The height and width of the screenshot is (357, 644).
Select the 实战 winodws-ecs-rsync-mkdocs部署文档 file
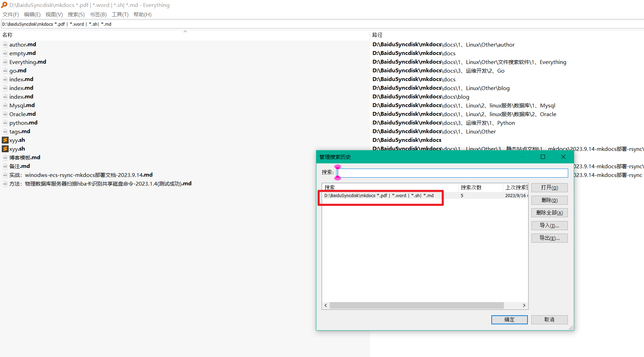pyautogui.click(x=81, y=175)
